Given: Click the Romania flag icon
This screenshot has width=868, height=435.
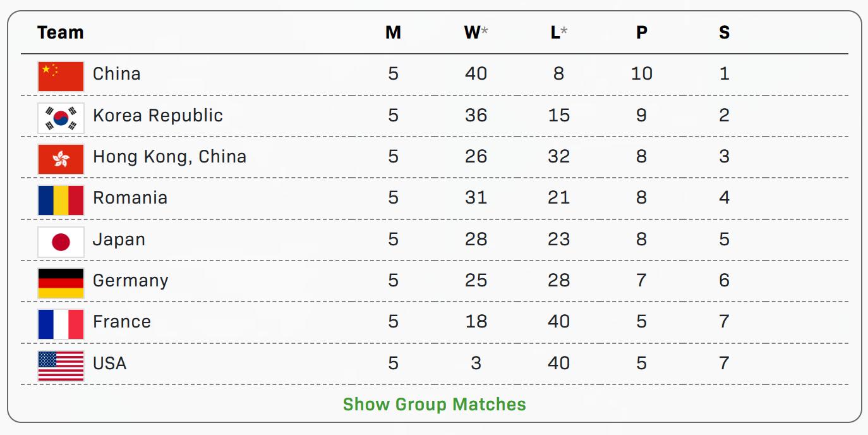Looking at the screenshot, I should tap(61, 200).
